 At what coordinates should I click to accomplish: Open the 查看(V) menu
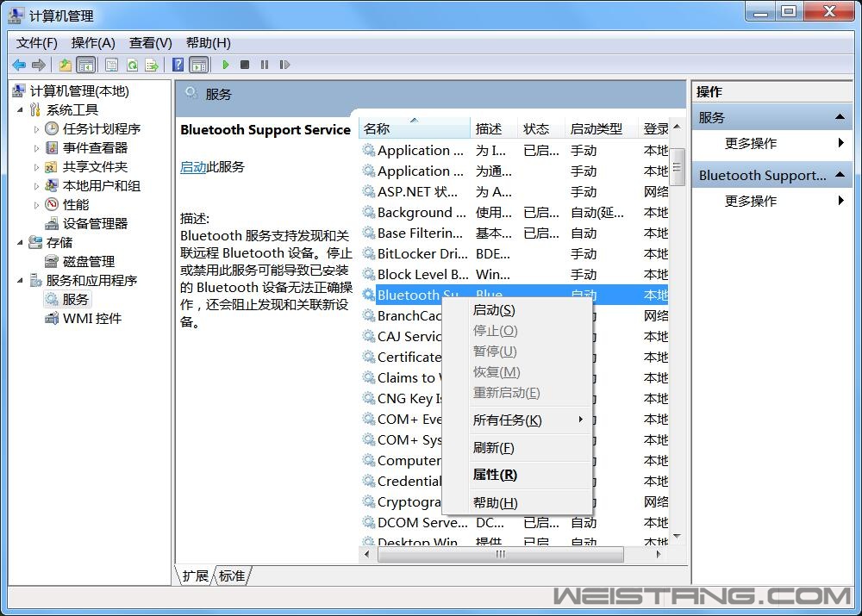point(150,43)
